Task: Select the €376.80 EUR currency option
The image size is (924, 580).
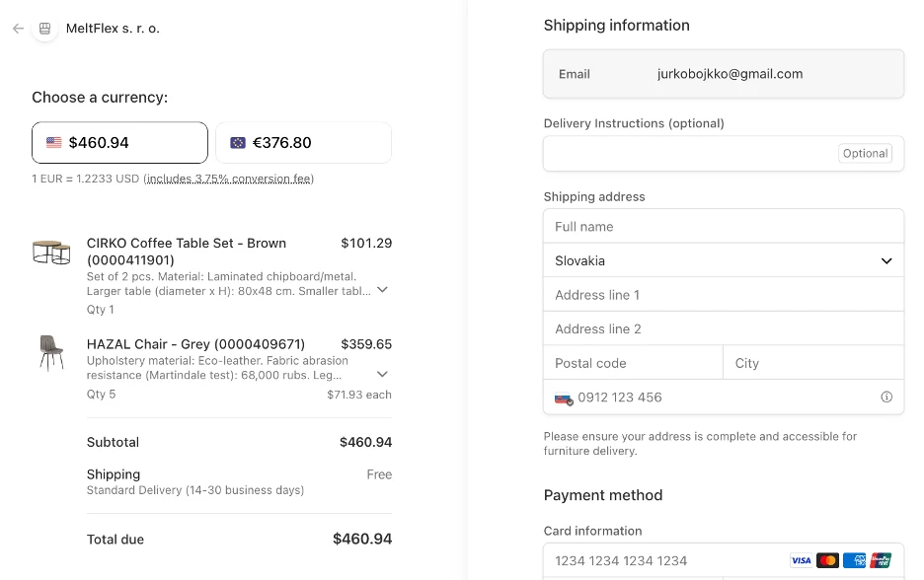Action: click(303, 143)
